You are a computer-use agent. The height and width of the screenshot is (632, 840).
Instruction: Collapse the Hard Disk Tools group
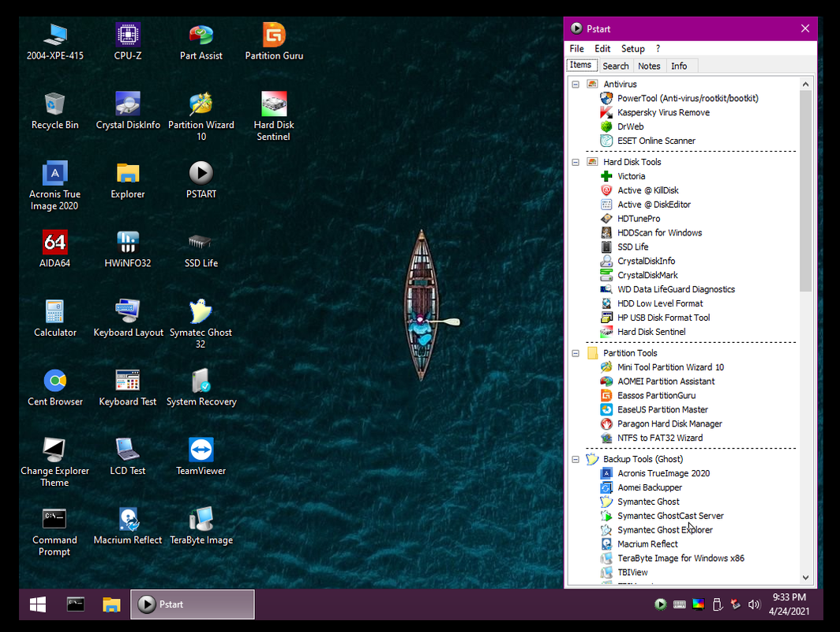pos(576,162)
